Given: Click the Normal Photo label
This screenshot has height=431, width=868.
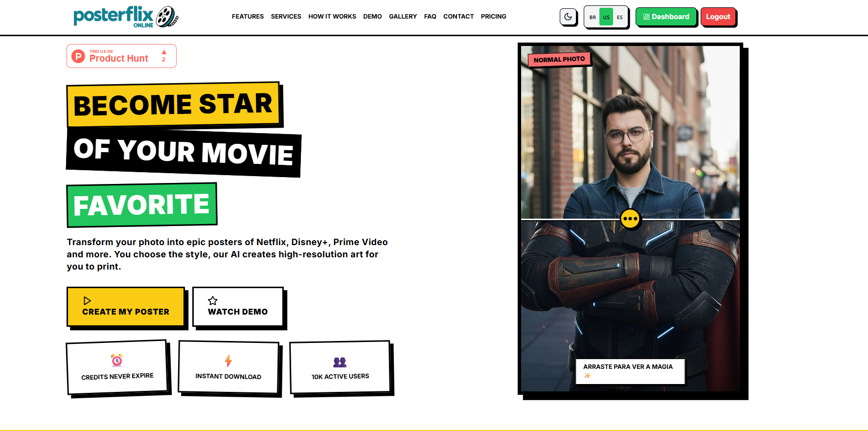Looking at the screenshot, I should (x=559, y=59).
